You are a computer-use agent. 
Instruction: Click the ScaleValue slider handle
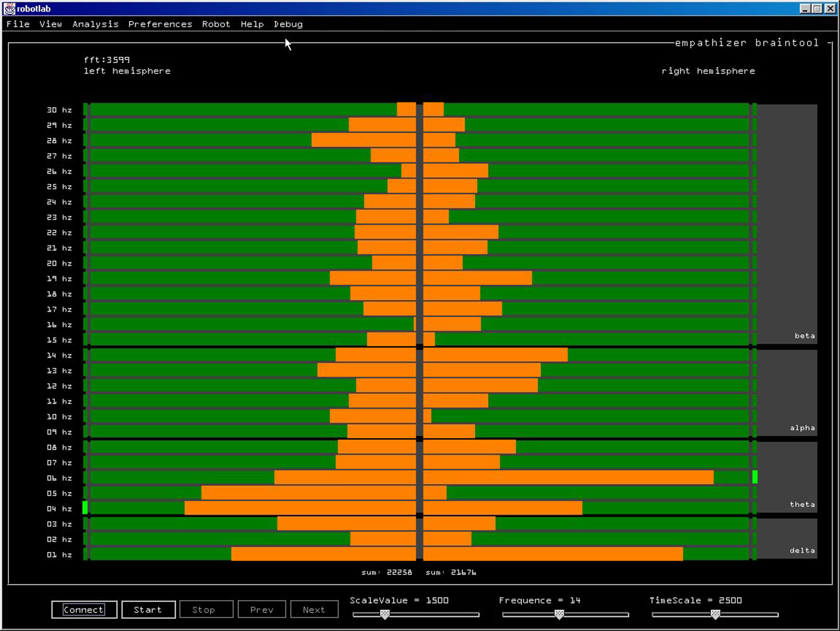(x=385, y=615)
